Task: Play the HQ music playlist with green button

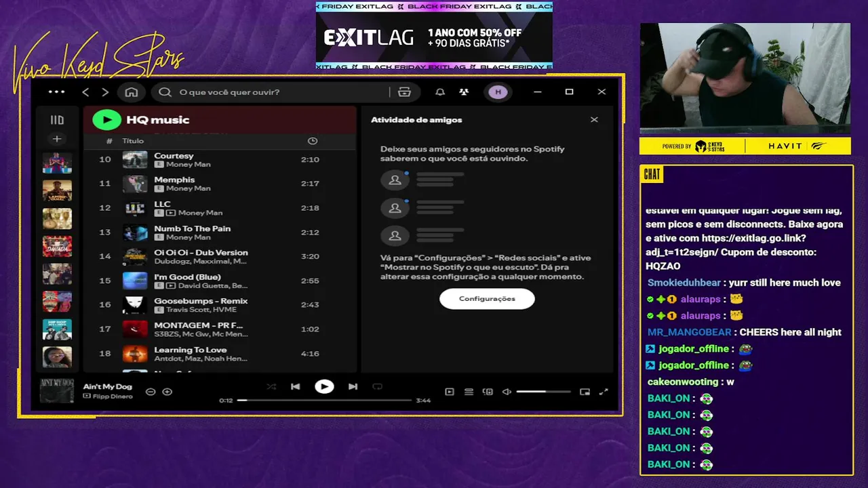Action: coord(106,120)
